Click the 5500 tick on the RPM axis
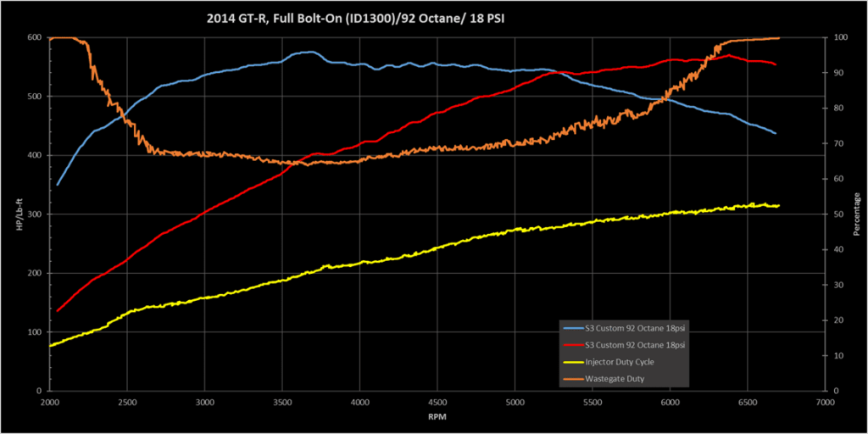This screenshot has height=434, width=868. [x=593, y=402]
